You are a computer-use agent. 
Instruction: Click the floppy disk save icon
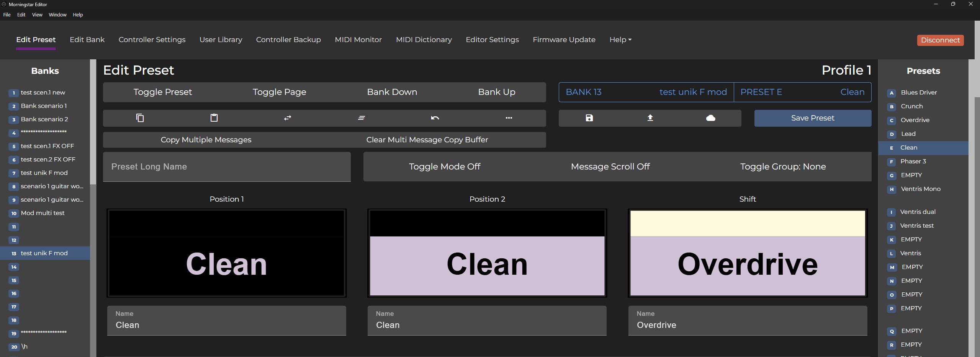tap(589, 118)
